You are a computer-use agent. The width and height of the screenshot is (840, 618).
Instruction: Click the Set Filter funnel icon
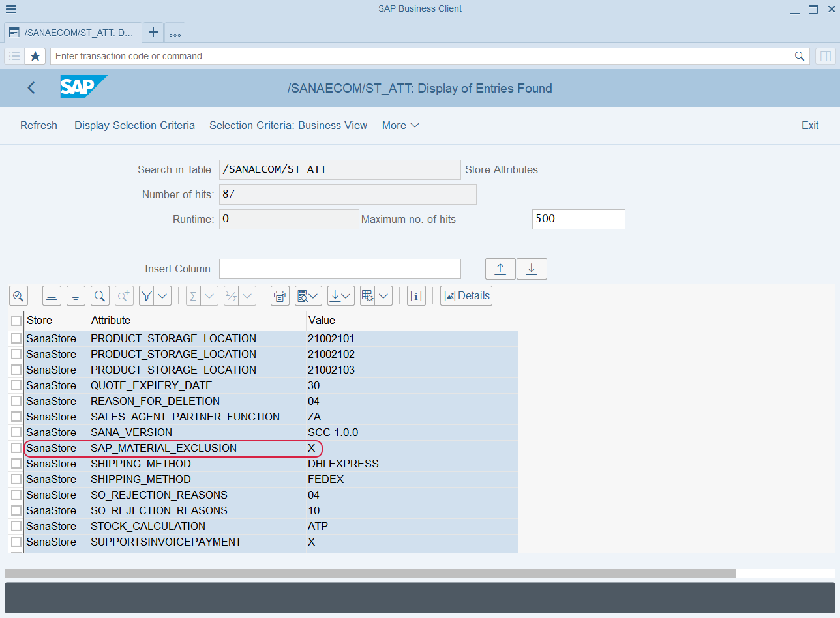tap(147, 296)
